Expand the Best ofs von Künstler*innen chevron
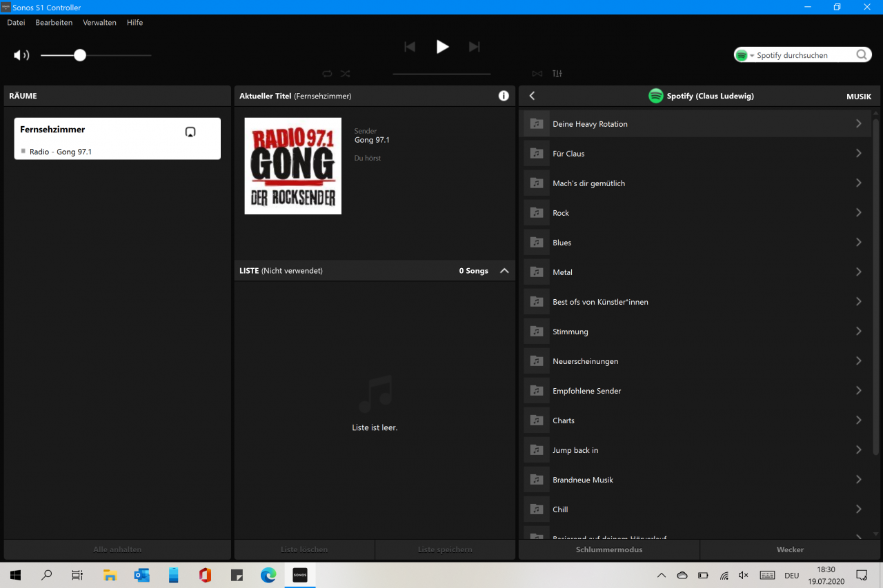Screen dimensions: 883x588 (859, 302)
